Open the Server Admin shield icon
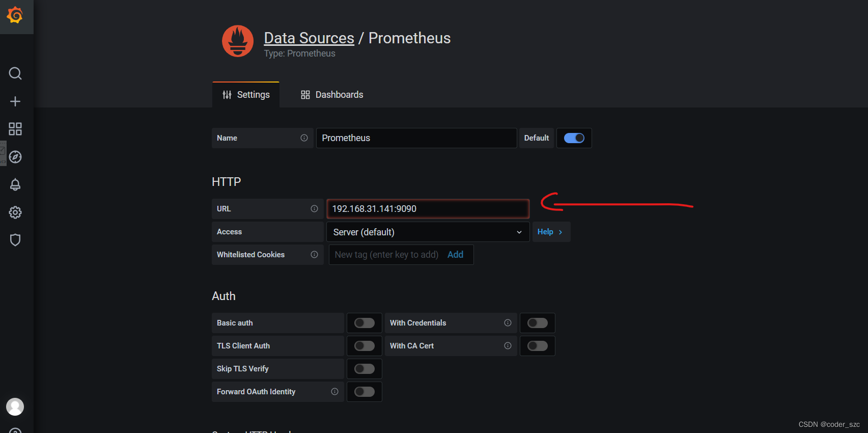The height and width of the screenshot is (433, 868). (x=15, y=240)
